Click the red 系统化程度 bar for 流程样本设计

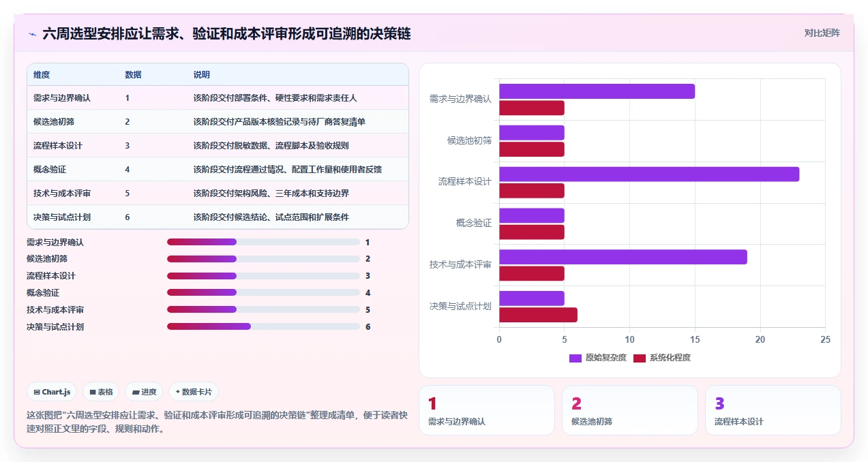pos(532,191)
